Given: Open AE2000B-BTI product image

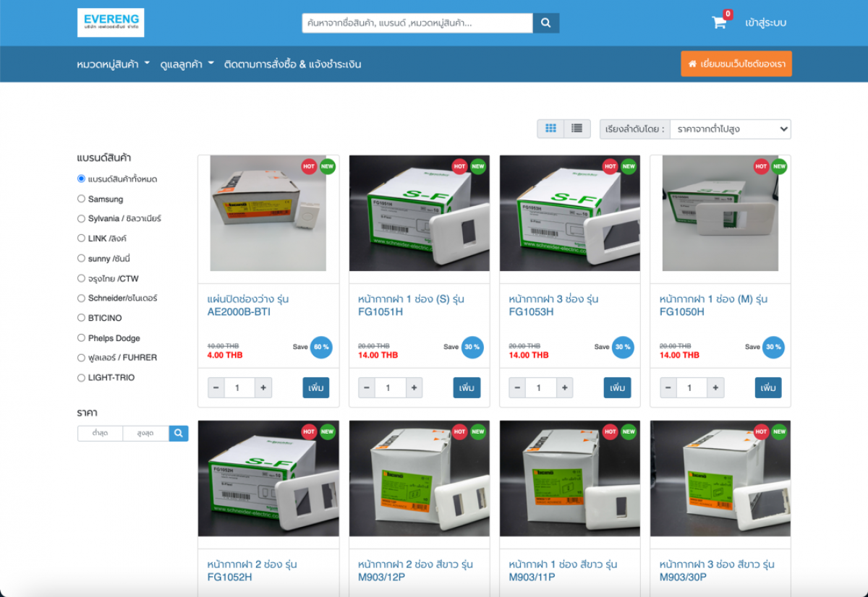Looking at the screenshot, I should click(x=268, y=213).
